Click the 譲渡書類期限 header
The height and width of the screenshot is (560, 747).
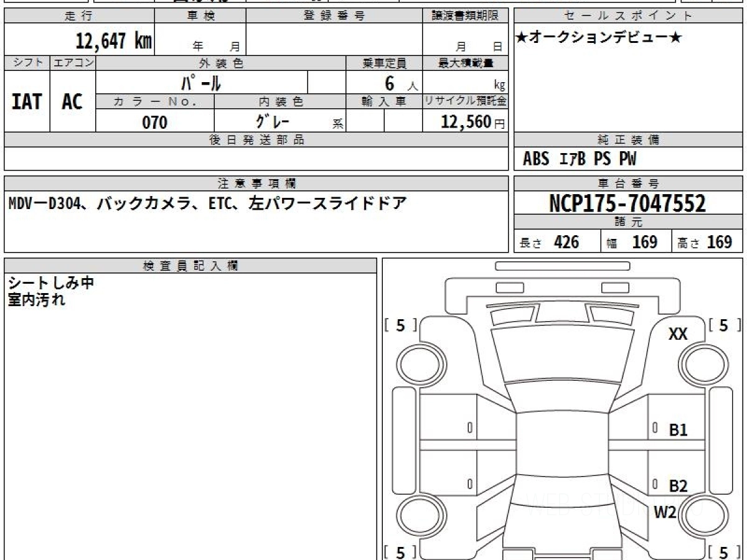click(x=465, y=16)
